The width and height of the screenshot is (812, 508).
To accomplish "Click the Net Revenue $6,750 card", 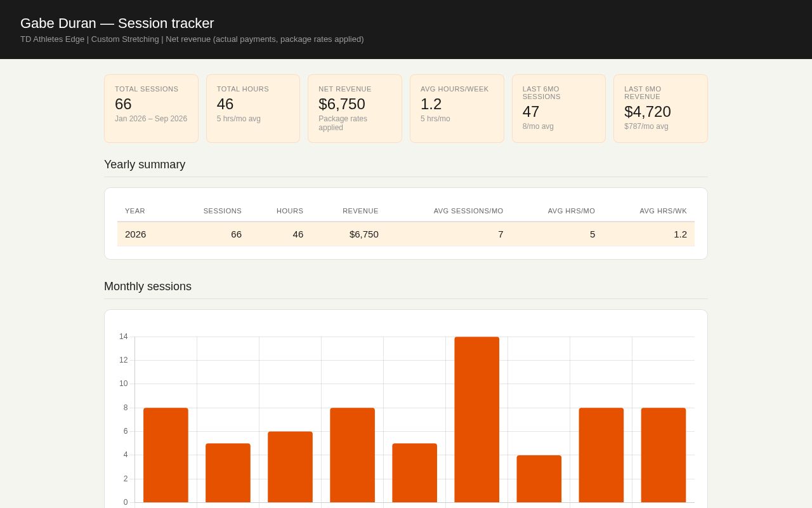I will 355,109.
